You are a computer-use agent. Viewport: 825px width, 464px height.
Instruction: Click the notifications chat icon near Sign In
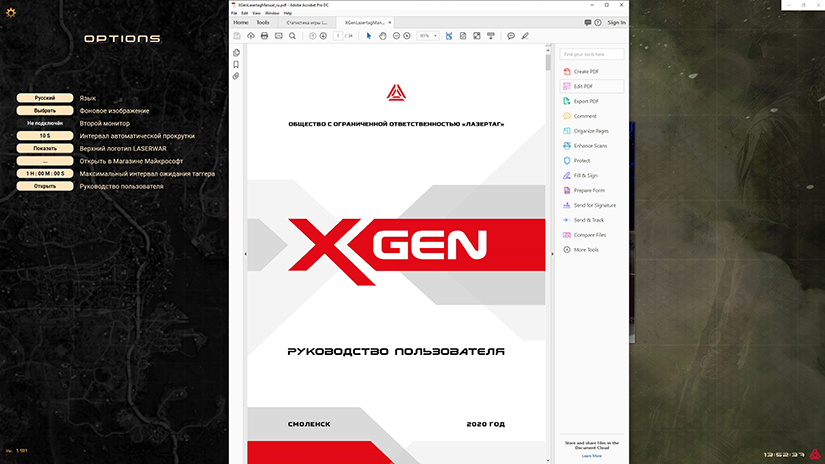coord(588,23)
